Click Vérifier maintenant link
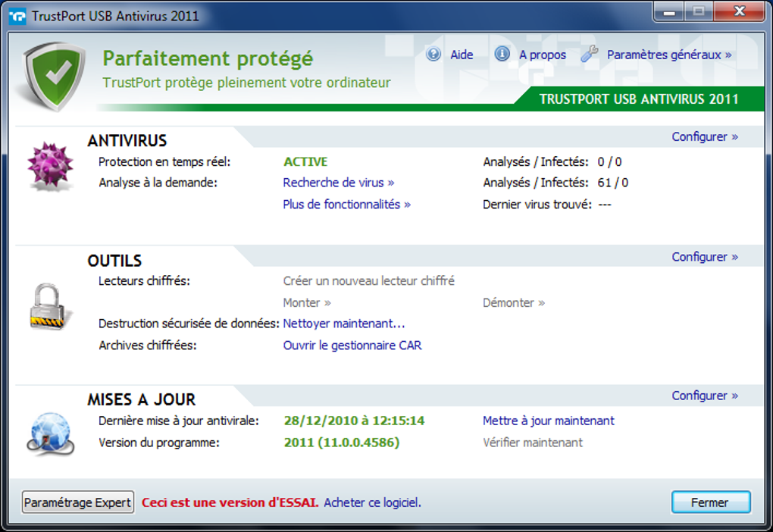Viewport: 773px width, 532px height. point(533,443)
